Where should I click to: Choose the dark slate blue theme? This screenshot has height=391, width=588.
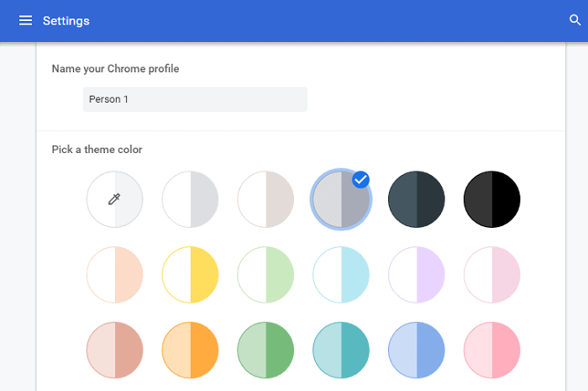point(417,199)
